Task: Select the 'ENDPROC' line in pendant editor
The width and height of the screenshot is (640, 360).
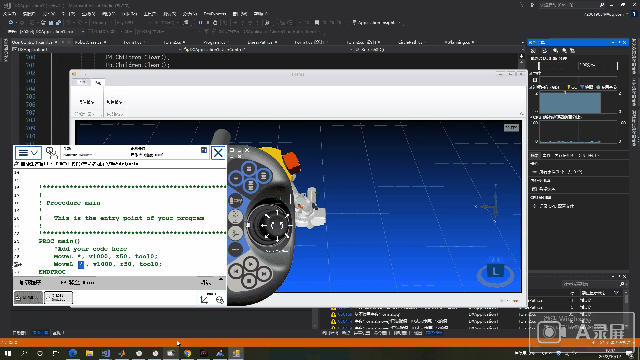Action: point(52,272)
